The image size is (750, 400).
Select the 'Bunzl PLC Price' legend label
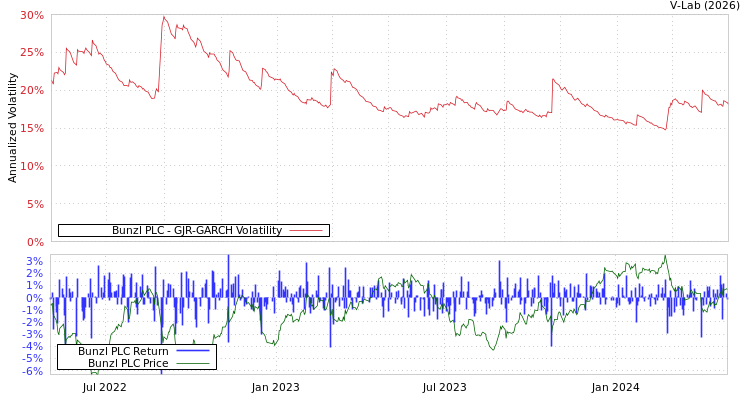click(128, 363)
